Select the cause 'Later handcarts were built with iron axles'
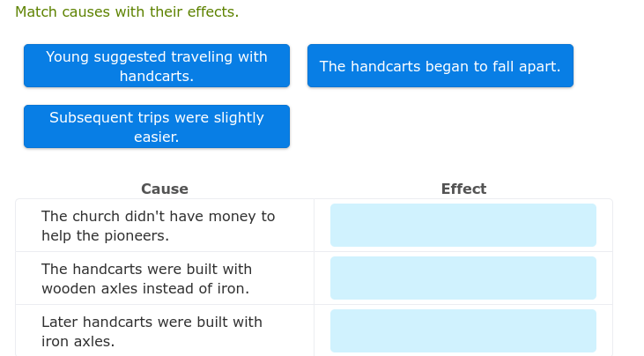Image resolution: width=644 pixels, height=356 pixels. coord(152,332)
